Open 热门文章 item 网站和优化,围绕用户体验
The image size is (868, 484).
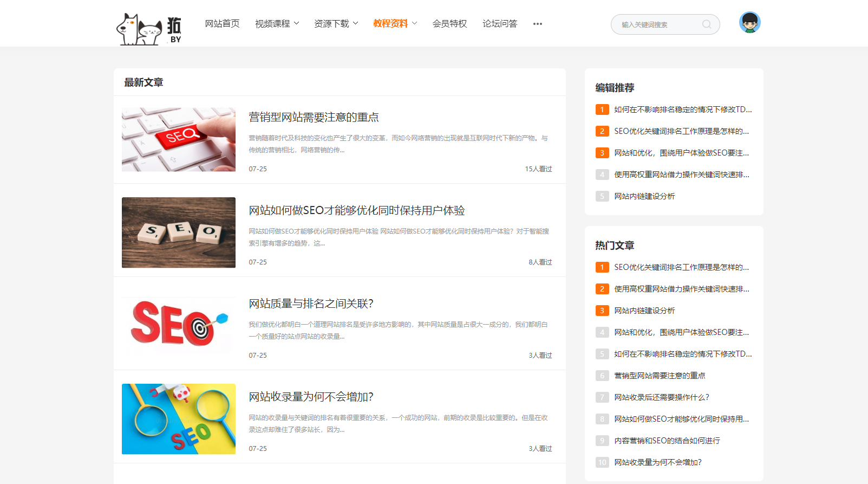tap(682, 332)
